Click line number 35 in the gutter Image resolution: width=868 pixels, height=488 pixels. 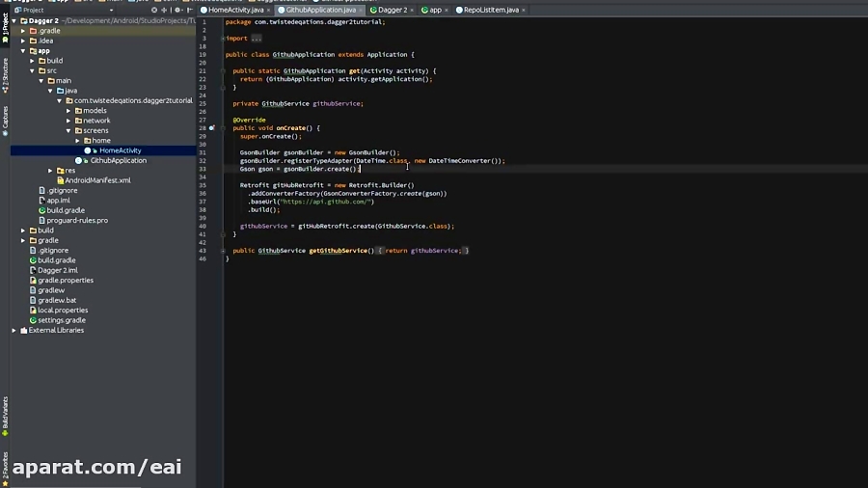[203, 185]
